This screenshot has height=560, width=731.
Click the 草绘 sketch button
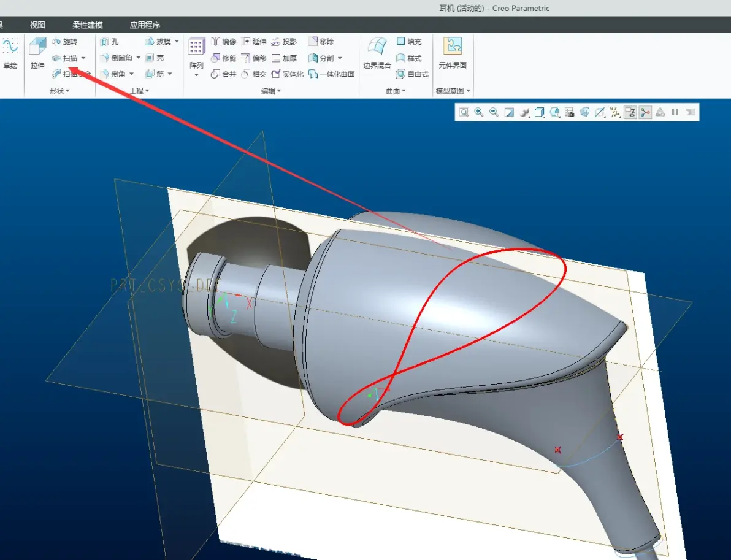(10, 53)
